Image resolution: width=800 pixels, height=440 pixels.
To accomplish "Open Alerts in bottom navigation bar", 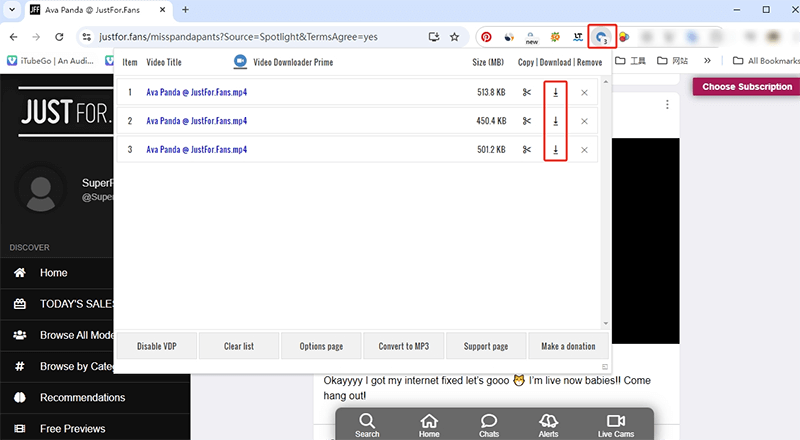I will (549, 425).
